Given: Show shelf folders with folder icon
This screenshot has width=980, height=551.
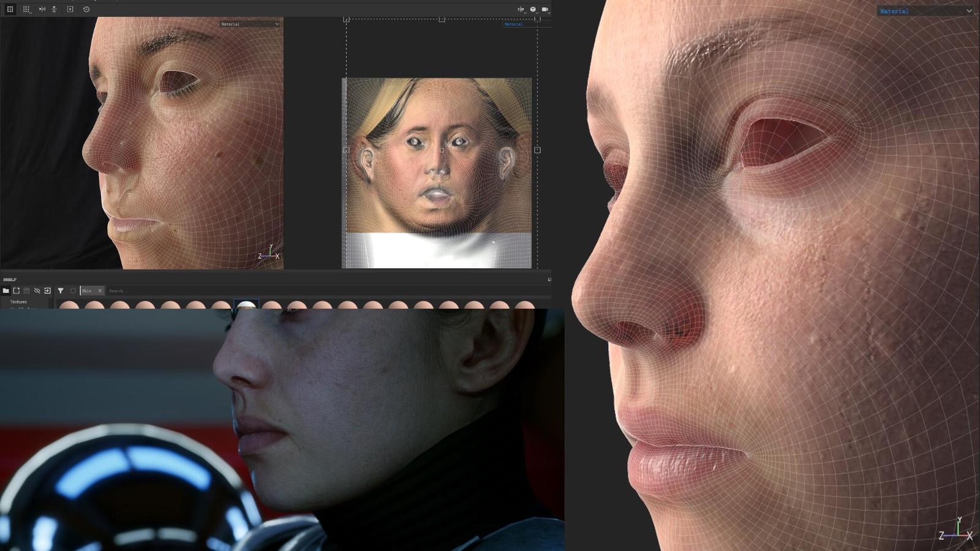Looking at the screenshot, I should [x=6, y=291].
